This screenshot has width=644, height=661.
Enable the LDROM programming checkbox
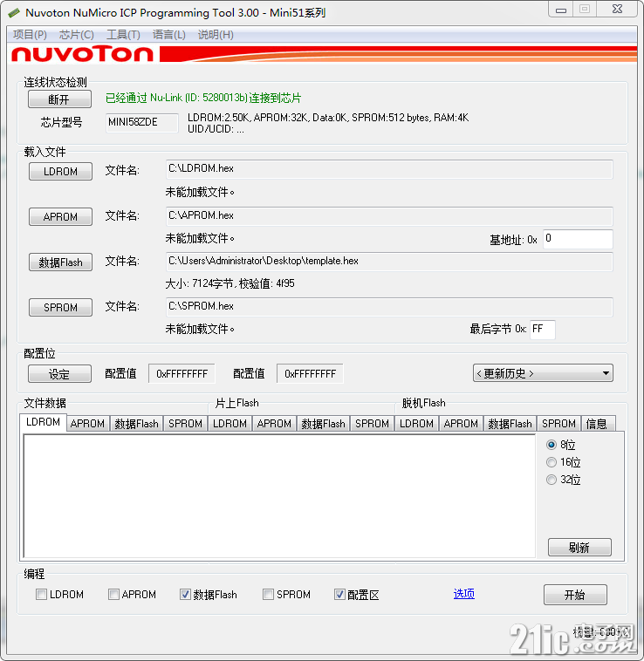pos(41,595)
